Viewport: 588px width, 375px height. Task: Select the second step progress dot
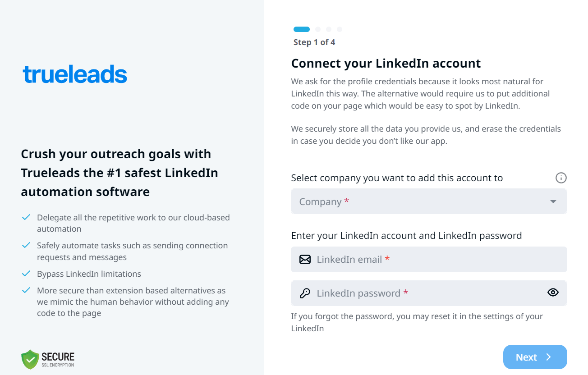(x=318, y=29)
